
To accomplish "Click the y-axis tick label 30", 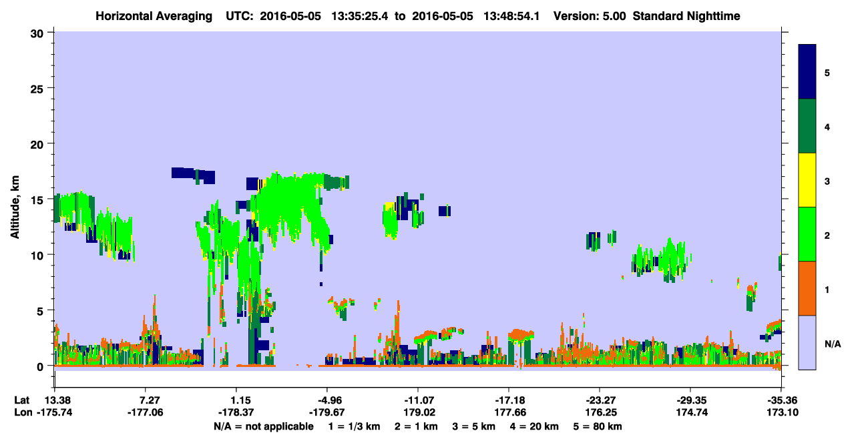I will click(x=39, y=33).
